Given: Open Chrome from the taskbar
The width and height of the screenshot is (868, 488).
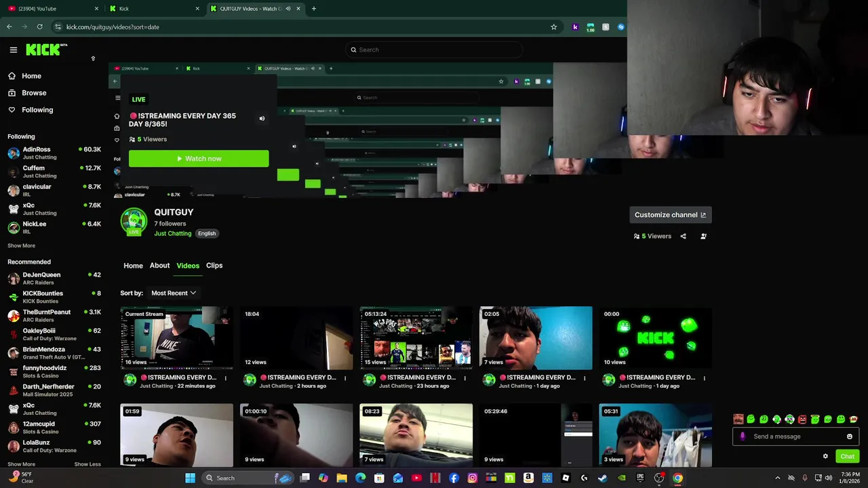Looking at the screenshot, I should point(677,479).
